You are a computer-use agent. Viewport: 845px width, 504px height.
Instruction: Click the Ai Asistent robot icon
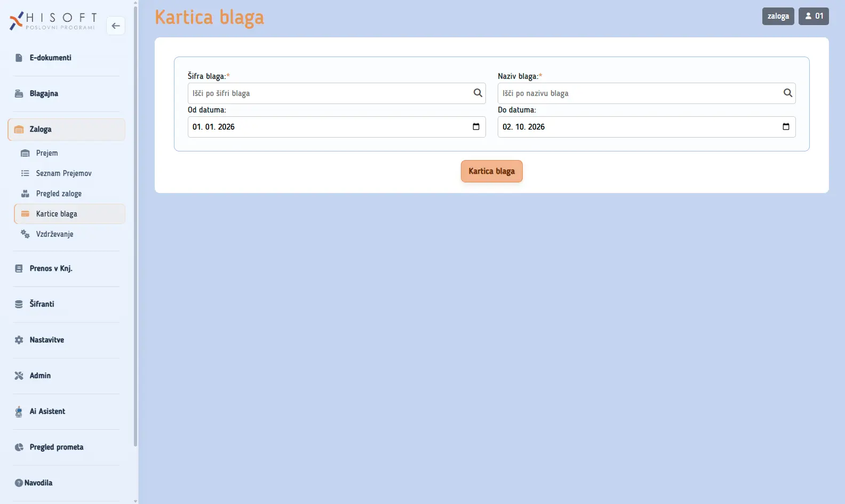[19, 411]
